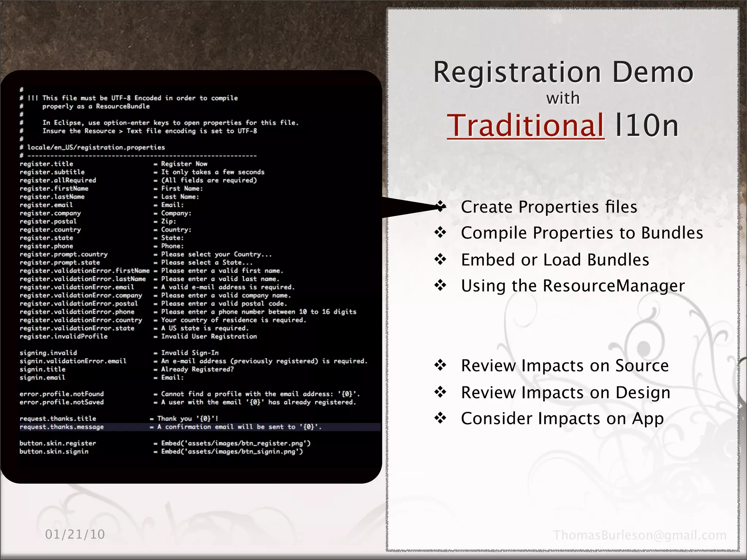Click the 'register.company' key
The height and width of the screenshot is (560, 747).
pos(50,213)
